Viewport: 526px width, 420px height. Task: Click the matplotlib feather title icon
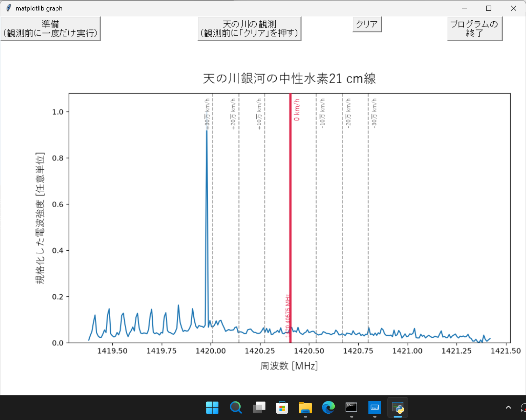8,8
